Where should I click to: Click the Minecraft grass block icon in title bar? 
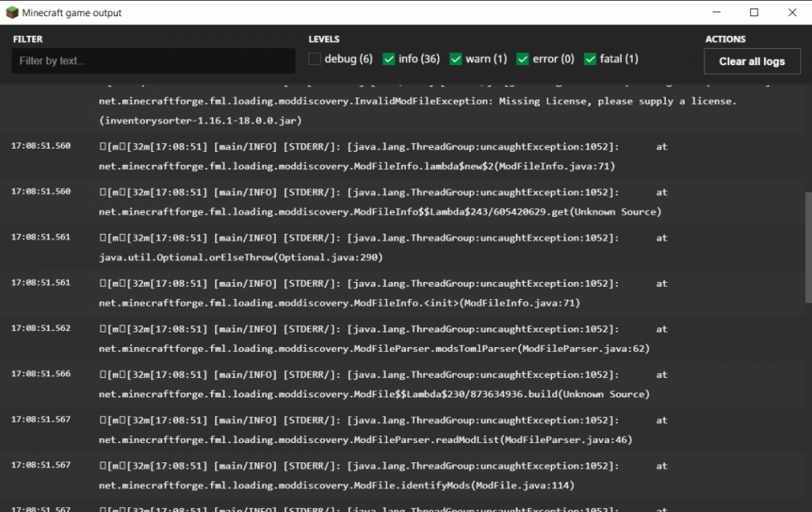pos(11,12)
